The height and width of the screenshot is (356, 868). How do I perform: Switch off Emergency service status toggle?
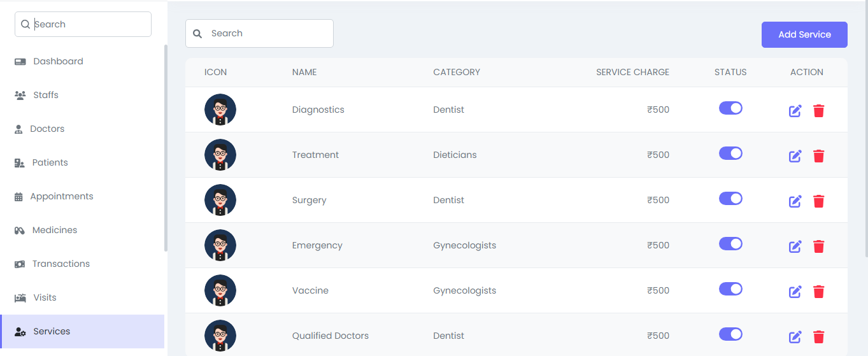point(730,244)
